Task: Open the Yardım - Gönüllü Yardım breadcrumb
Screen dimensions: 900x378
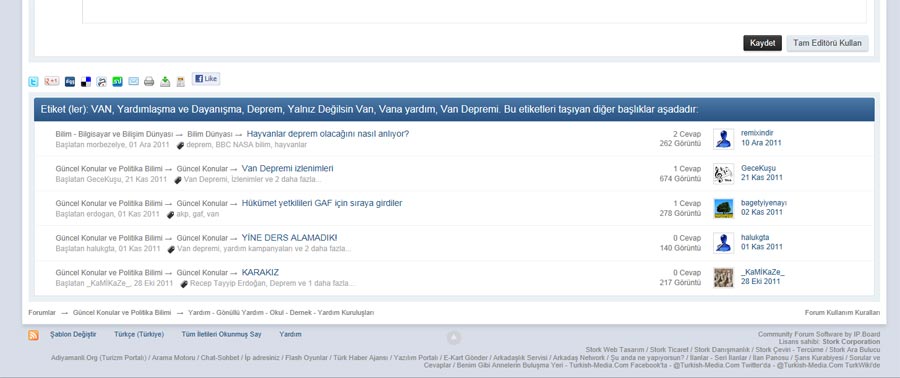Action: point(281,313)
